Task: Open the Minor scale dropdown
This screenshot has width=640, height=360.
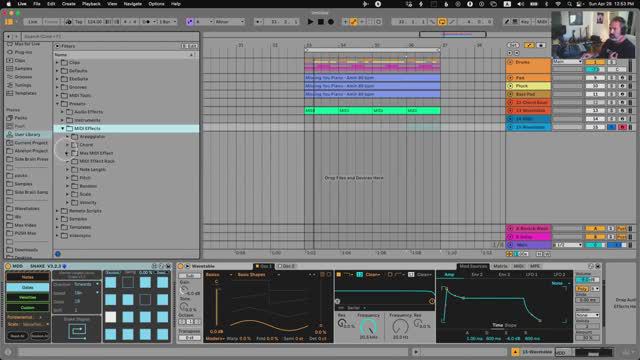Action: (x=229, y=22)
